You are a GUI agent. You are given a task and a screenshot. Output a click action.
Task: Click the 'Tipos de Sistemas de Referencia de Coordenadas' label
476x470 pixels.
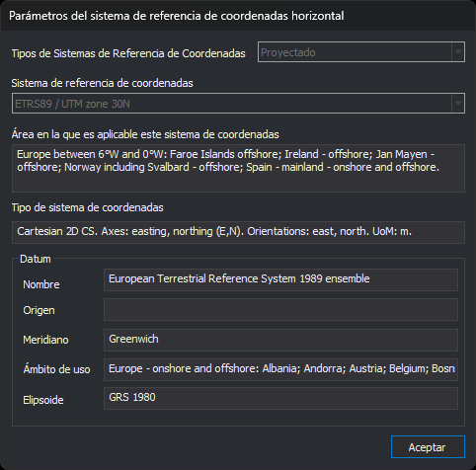[x=128, y=53]
